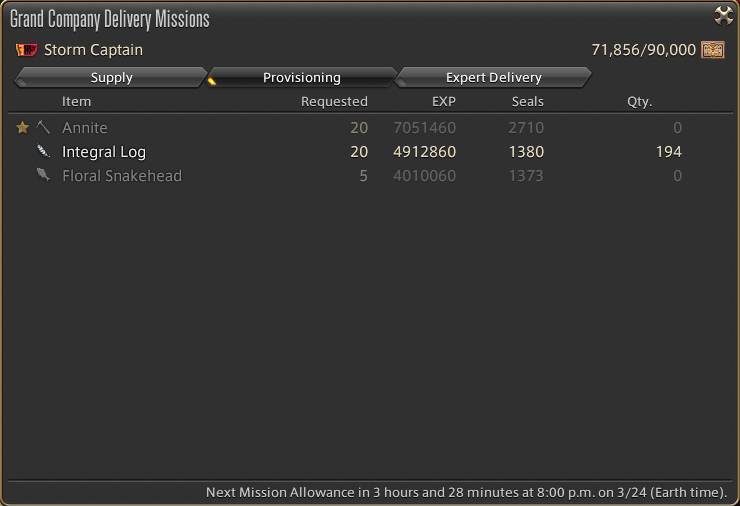This screenshot has width=740, height=506.
Task: Open the Expert Delivery tab
Action: [x=493, y=77]
